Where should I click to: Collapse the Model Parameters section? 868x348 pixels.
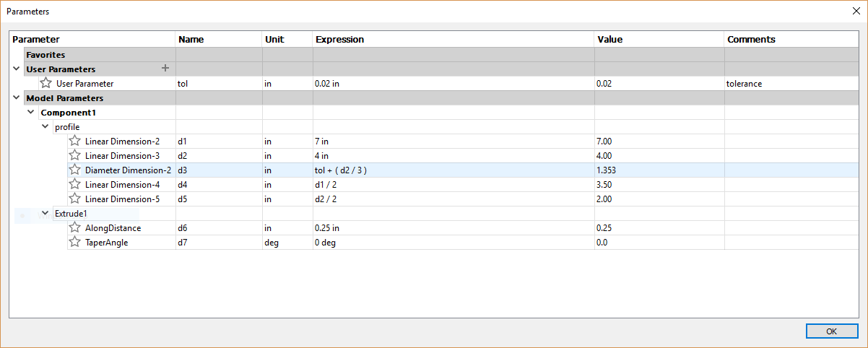tap(16, 97)
